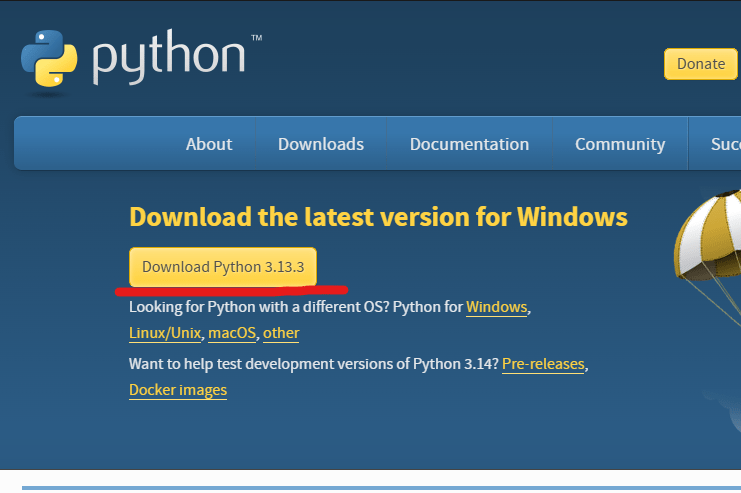This screenshot has width=741, height=493.
Task: Follow the macOS link
Action: point(232,333)
